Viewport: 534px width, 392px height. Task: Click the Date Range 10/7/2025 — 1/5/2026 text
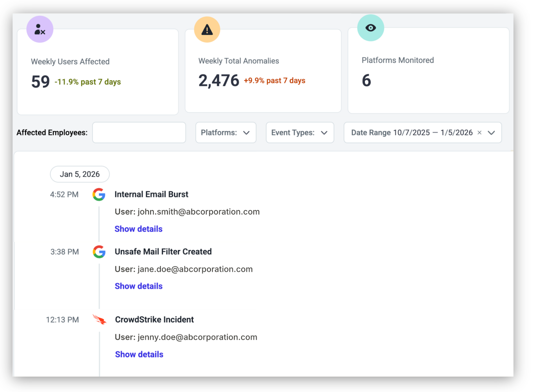point(412,133)
